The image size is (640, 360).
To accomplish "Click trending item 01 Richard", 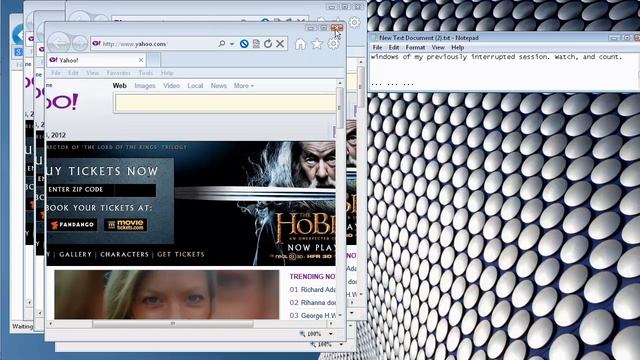I will (x=313, y=289).
